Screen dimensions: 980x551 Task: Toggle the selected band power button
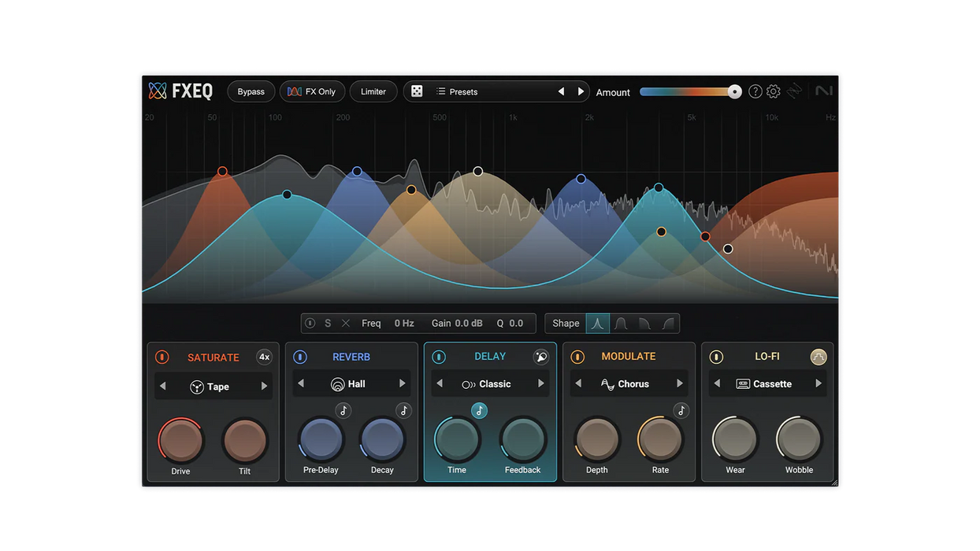pyautogui.click(x=310, y=324)
